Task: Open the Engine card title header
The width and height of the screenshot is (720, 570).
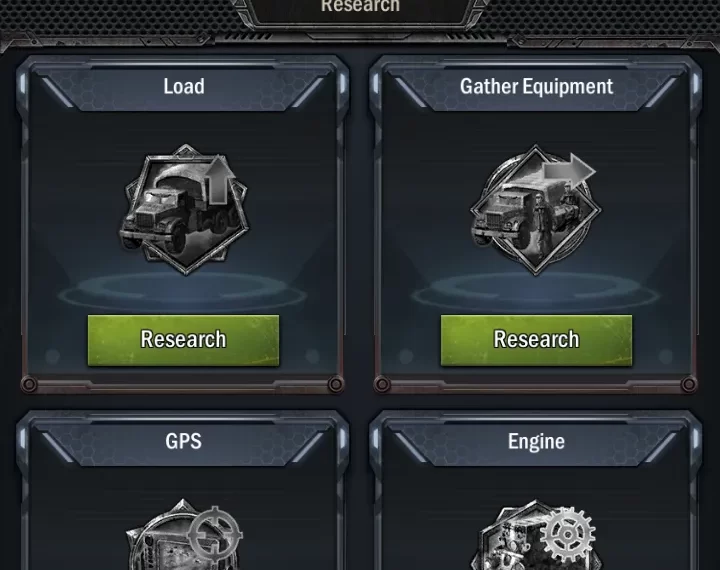Action: coord(536,441)
